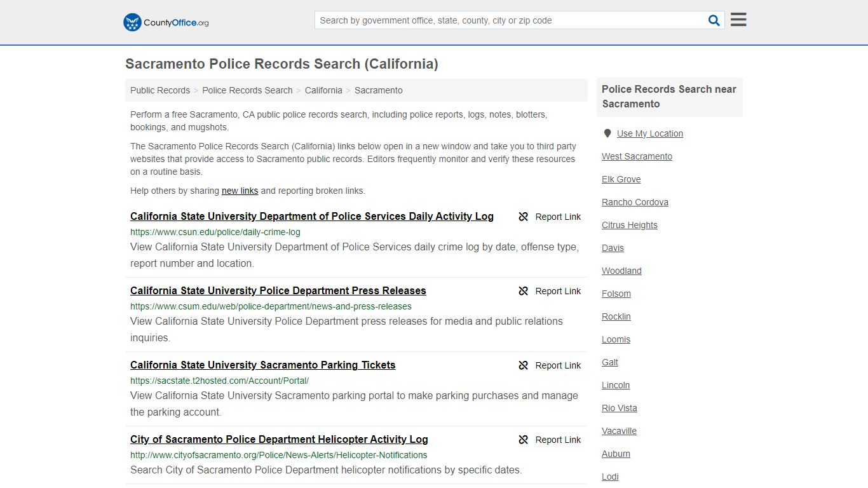Select West Sacramento

click(x=637, y=156)
